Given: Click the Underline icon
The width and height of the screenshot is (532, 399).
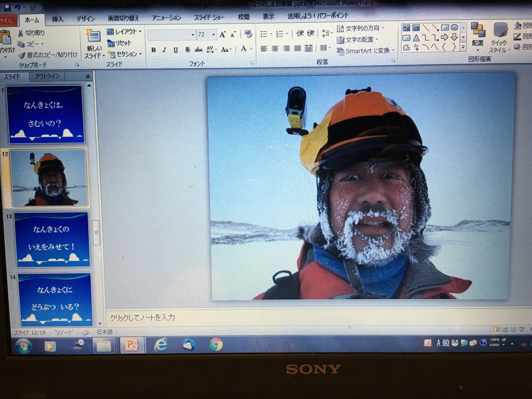Looking at the screenshot, I should point(176,50).
